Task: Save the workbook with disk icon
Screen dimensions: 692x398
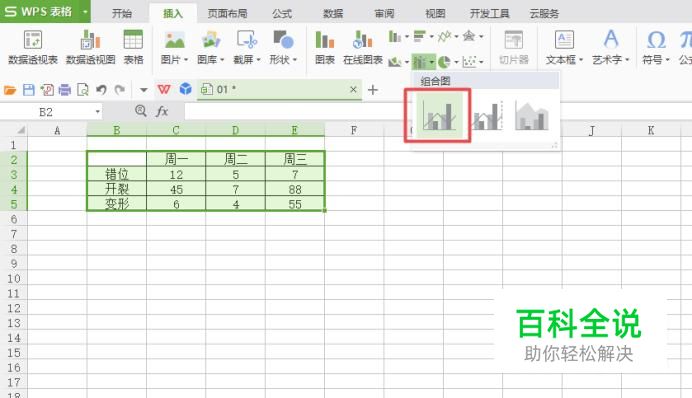Action: 29,90
